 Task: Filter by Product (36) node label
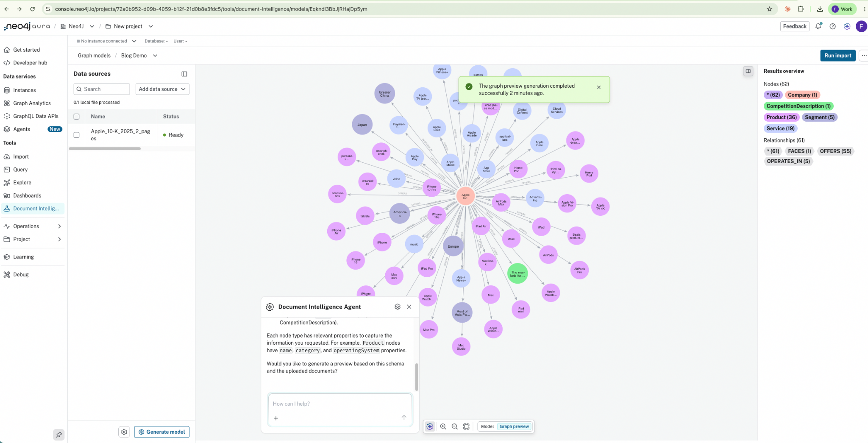click(782, 117)
